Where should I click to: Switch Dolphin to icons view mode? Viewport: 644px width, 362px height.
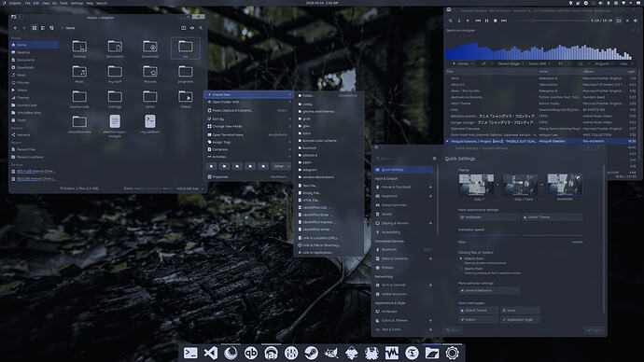click(35, 28)
